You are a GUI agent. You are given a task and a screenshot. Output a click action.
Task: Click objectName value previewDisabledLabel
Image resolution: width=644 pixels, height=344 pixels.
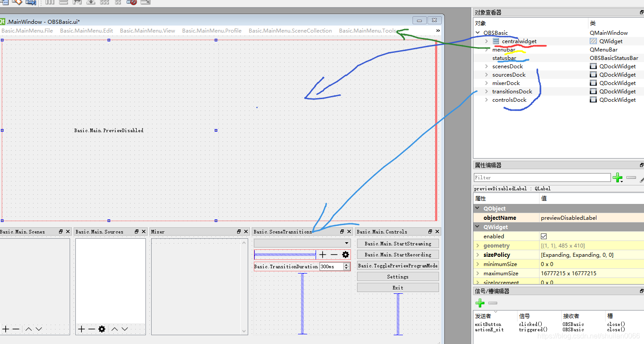tap(569, 218)
